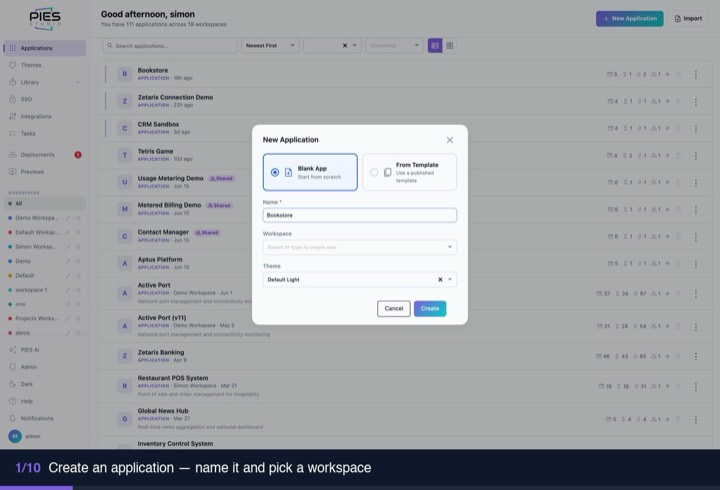Open more options for Contact Manager row
The width and height of the screenshot is (720, 490).
pos(696,237)
